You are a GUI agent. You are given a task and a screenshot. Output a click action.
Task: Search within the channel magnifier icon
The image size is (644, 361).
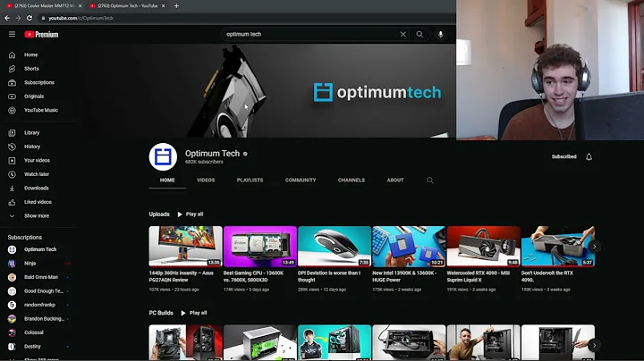(x=429, y=180)
